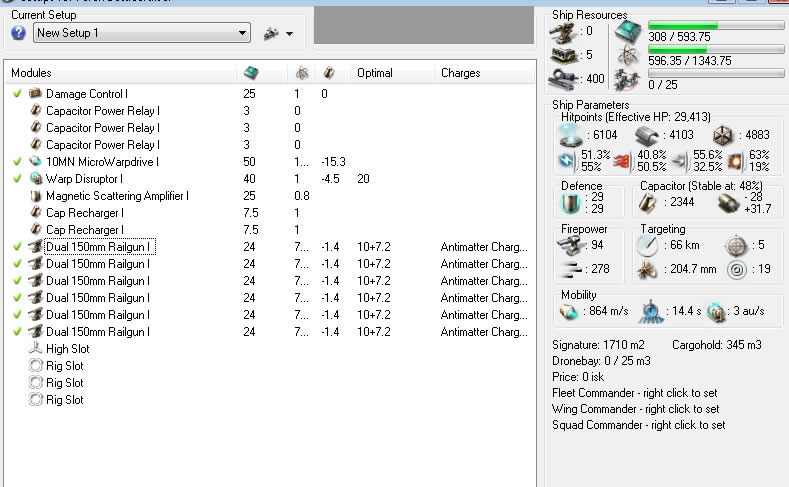
Task: Toggle Warp Disruptor I active checkmark
Action: (18, 179)
